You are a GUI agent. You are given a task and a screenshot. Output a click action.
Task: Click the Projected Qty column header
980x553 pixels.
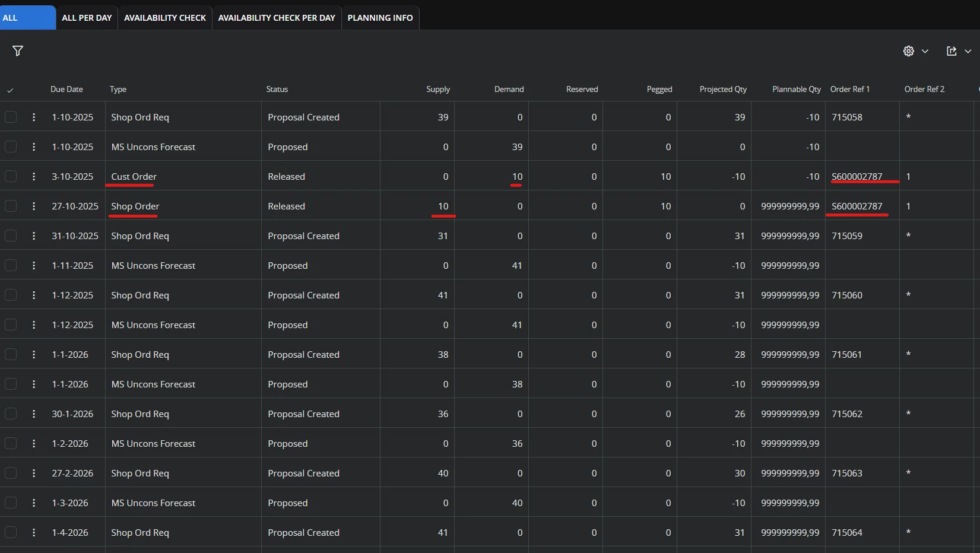pos(722,90)
